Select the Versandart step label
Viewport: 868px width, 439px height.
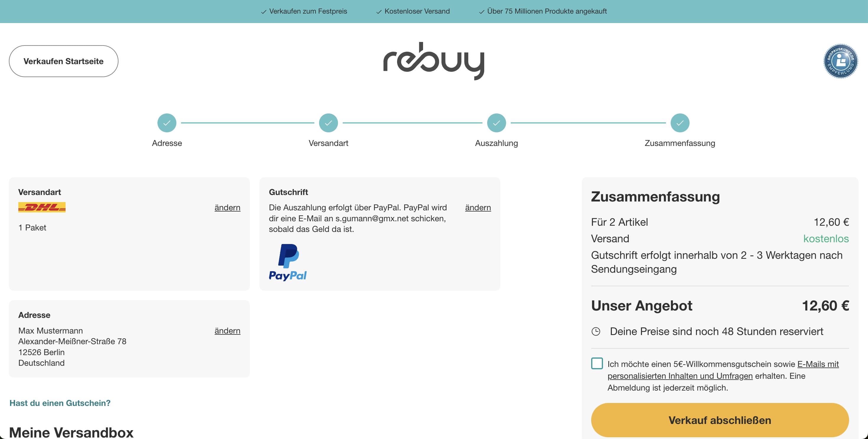point(329,143)
